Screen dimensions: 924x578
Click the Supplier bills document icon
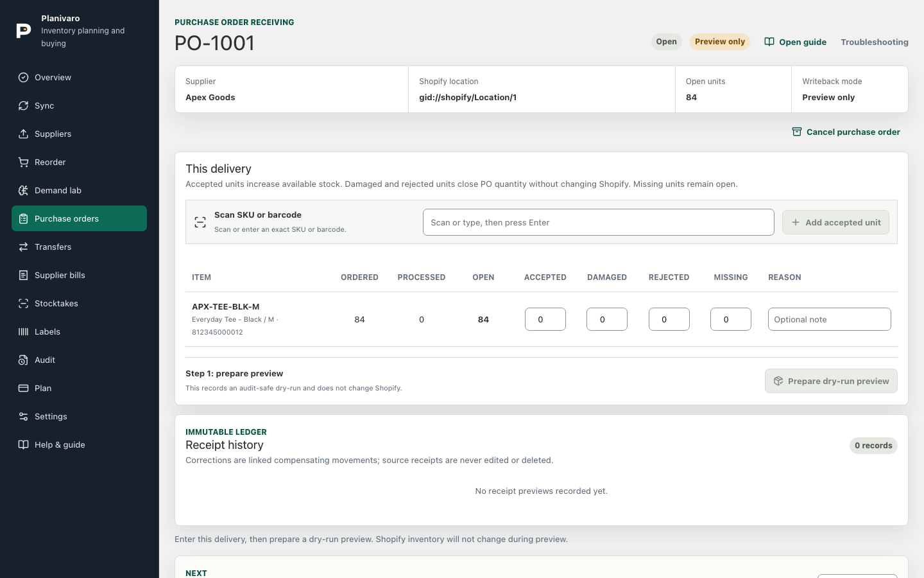tap(23, 275)
